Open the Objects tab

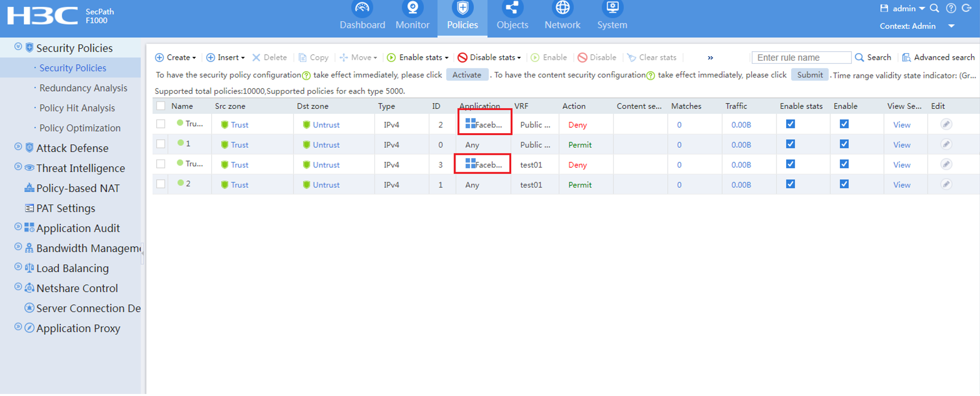pos(512,17)
